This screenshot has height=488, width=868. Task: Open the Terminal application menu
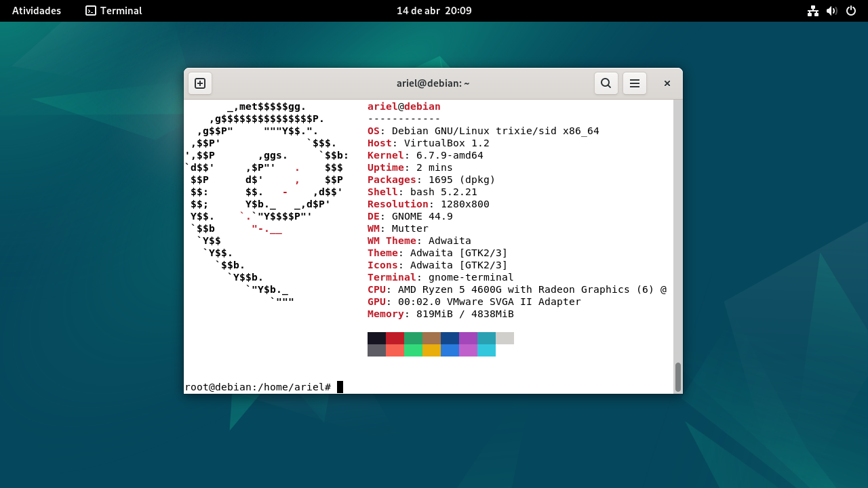(x=114, y=11)
